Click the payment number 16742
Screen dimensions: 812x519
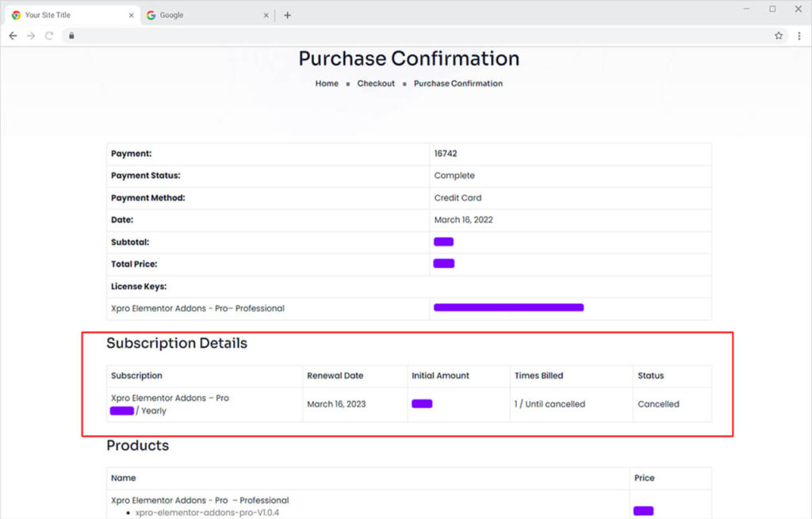[x=446, y=154]
